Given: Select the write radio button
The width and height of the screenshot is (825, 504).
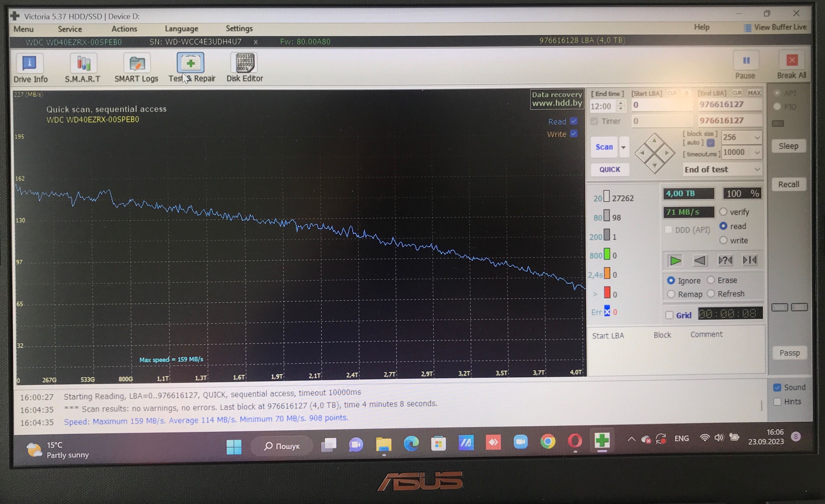Looking at the screenshot, I should click(723, 240).
